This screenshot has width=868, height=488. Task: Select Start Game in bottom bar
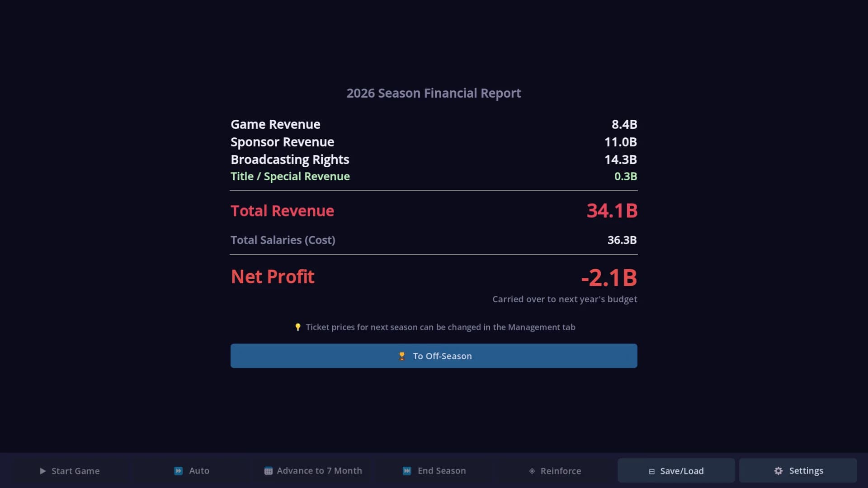click(70, 470)
